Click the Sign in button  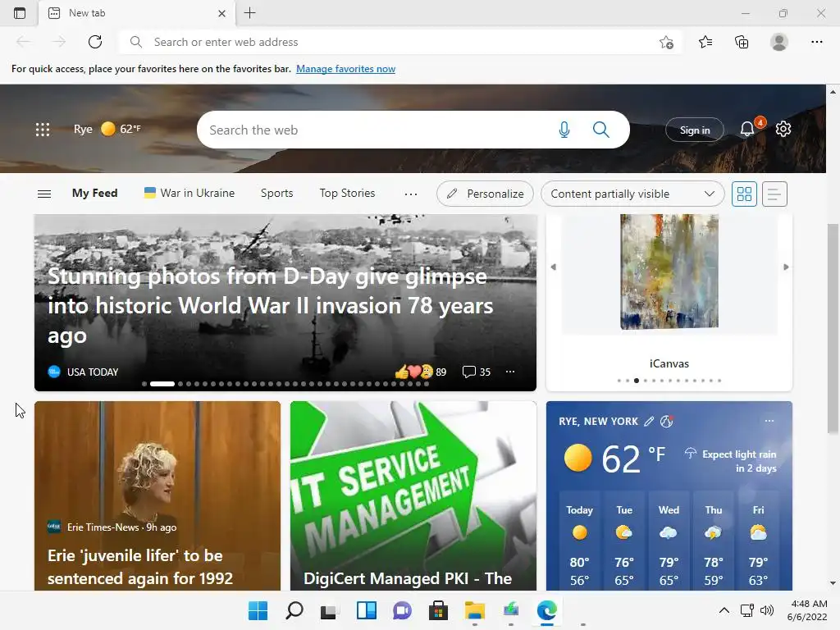coord(694,130)
